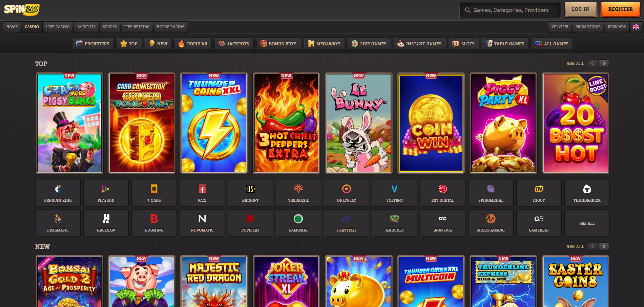Viewport: 644px width, 307px height.
Task: Open the Playson provider tile
Action: coord(106,193)
